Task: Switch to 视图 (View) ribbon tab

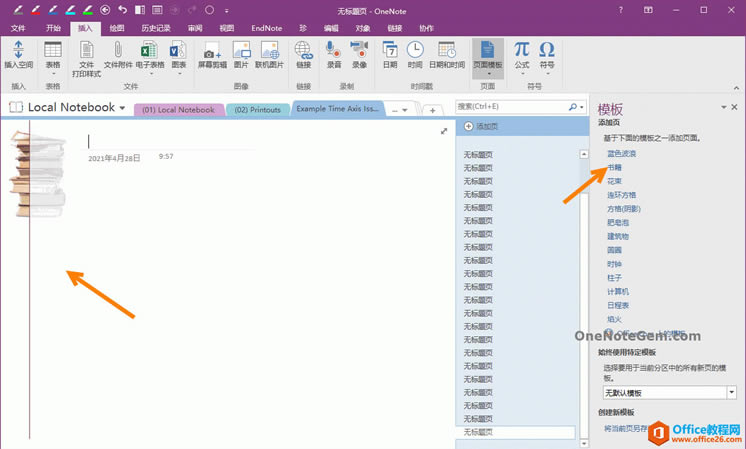Action: point(227,28)
